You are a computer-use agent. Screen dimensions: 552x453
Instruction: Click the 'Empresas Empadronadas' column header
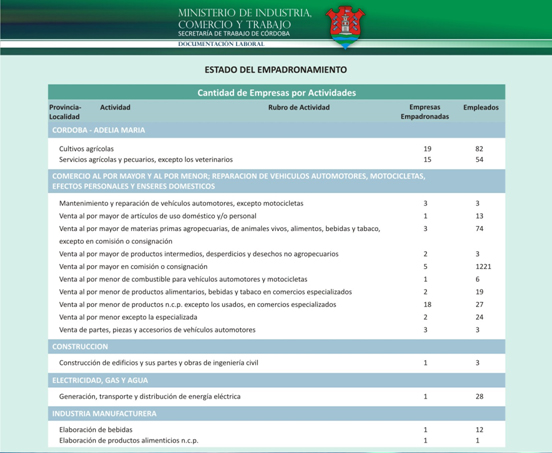(x=425, y=112)
